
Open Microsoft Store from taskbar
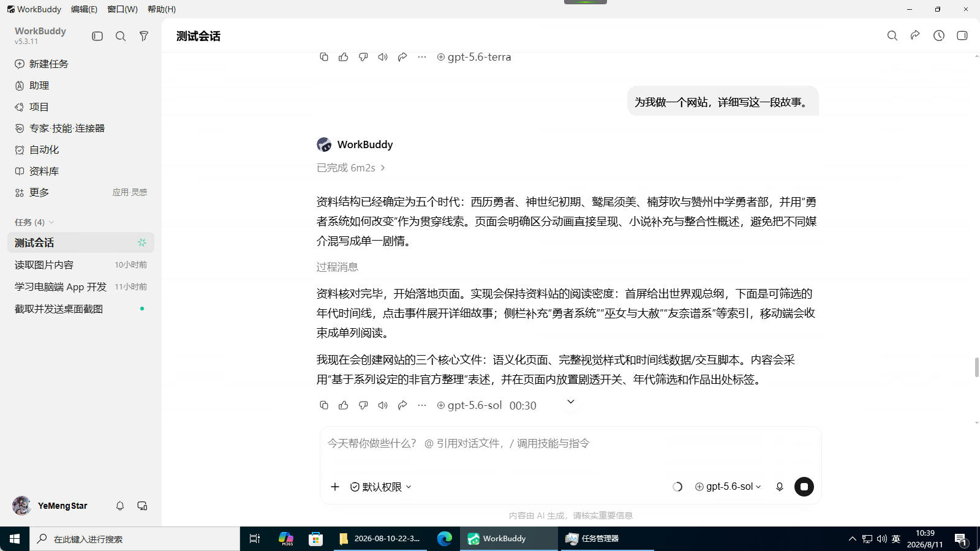[x=315, y=539]
